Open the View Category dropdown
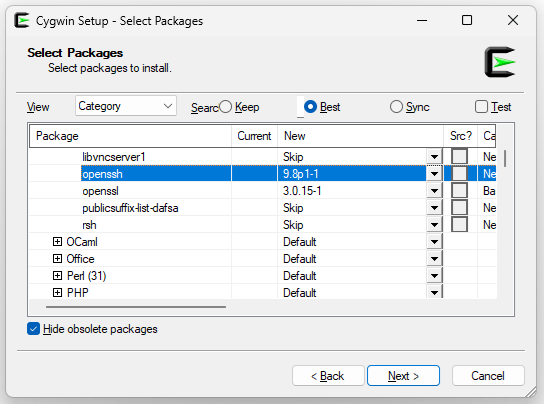544x404 pixels. pos(126,106)
